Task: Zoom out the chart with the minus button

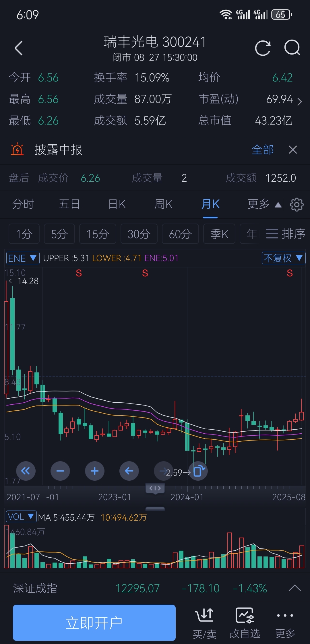Action: (x=60, y=471)
